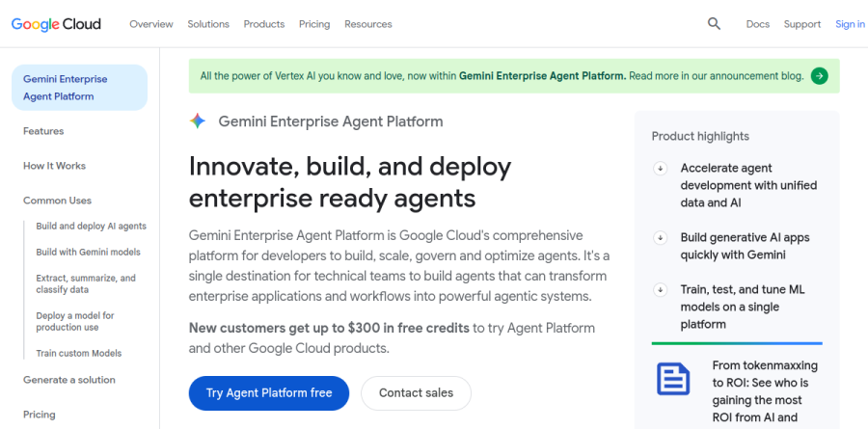Open Build and deploy AI agents sub-item

click(92, 226)
